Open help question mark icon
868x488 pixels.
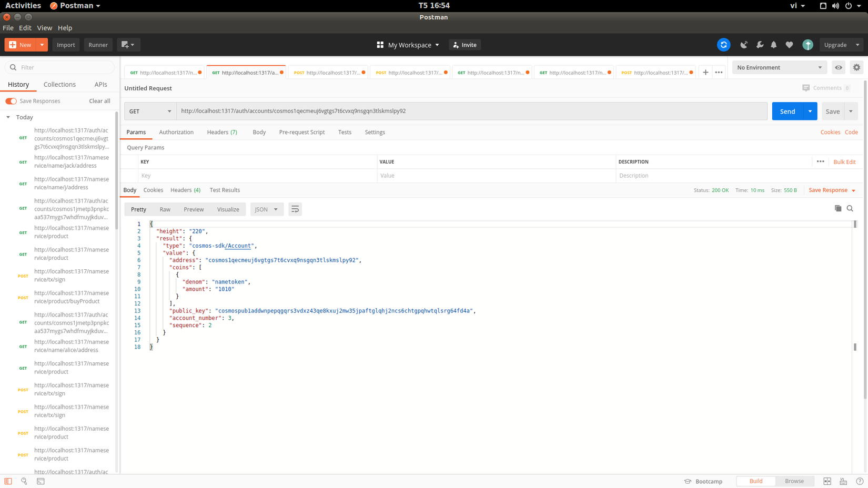(860, 481)
